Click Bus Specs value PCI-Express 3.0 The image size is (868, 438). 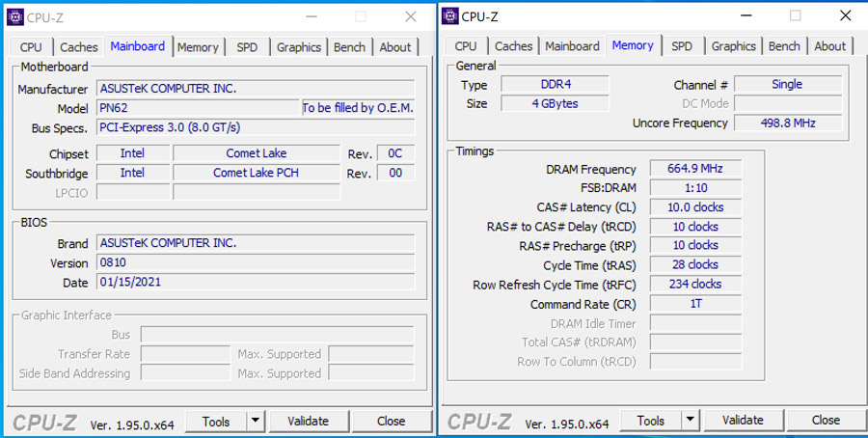coord(256,127)
